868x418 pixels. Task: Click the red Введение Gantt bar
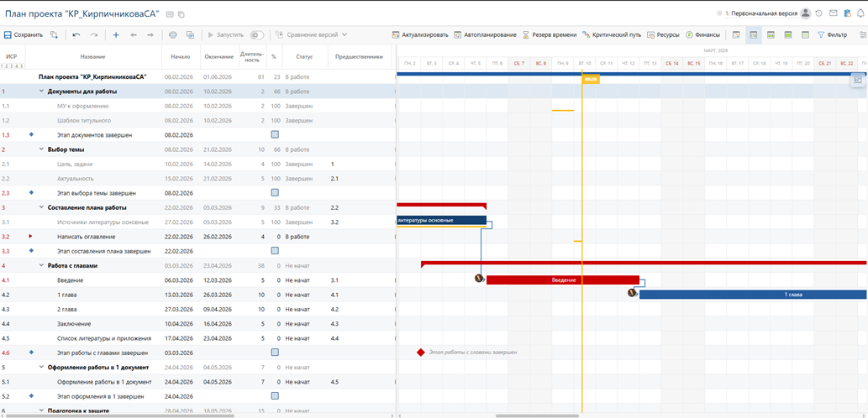pos(563,280)
